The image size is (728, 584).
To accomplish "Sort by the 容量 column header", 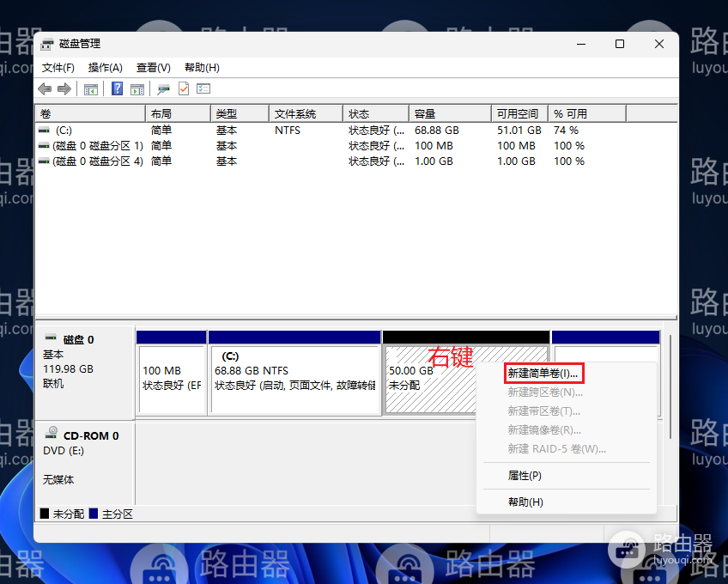I will (x=450, y=114).
